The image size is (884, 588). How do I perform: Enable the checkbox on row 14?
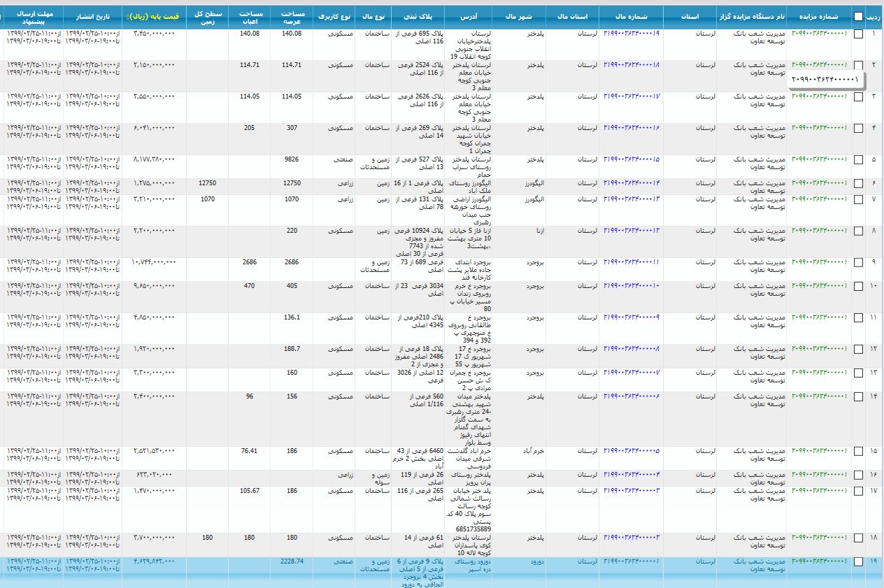(858, 396)
